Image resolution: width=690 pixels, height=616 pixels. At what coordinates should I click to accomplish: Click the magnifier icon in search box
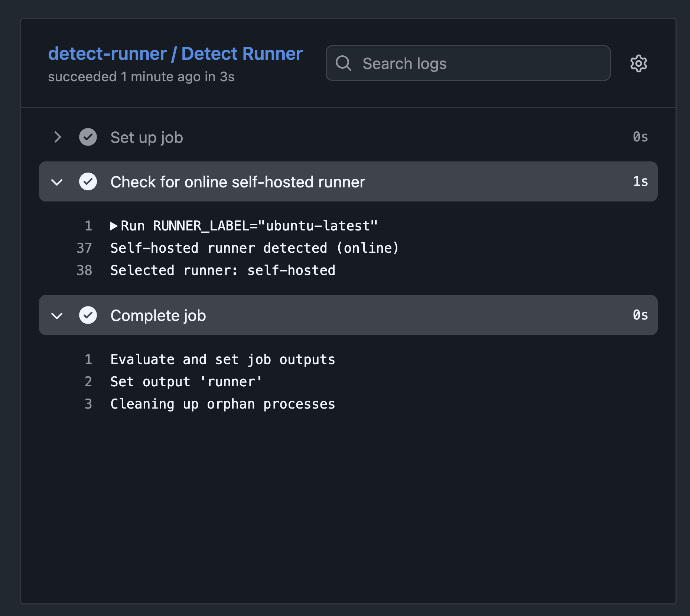343,63
